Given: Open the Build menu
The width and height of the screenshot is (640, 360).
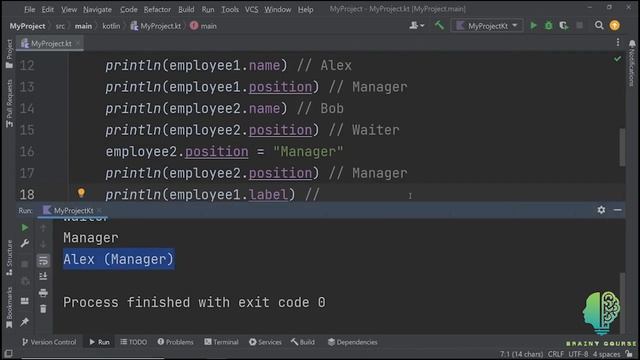Looking at the screenshot, I should tap(186, 9).
